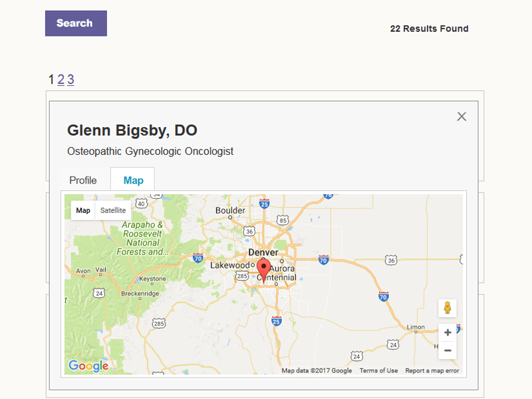The height and width of the screenshot is (399, 532).
Task: Click the Breckenridge label on the map
Action: (138, 293)
